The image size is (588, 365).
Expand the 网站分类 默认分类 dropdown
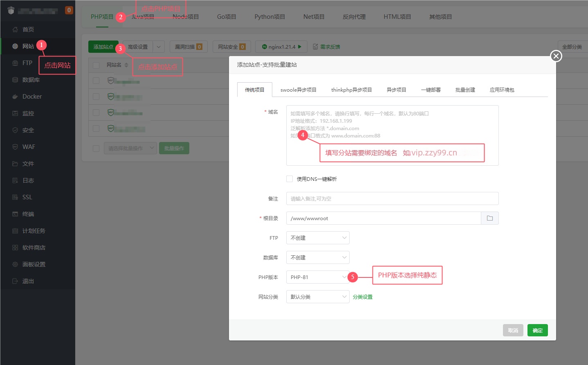pos(317,297)
